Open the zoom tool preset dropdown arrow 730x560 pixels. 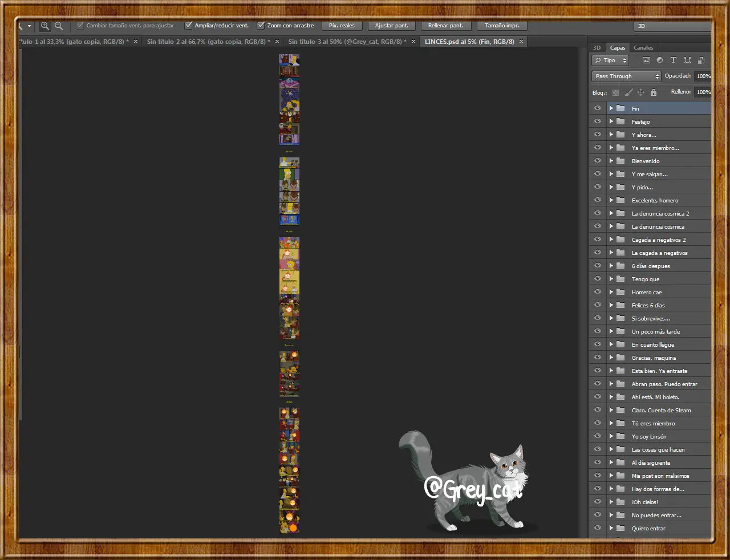29,26
